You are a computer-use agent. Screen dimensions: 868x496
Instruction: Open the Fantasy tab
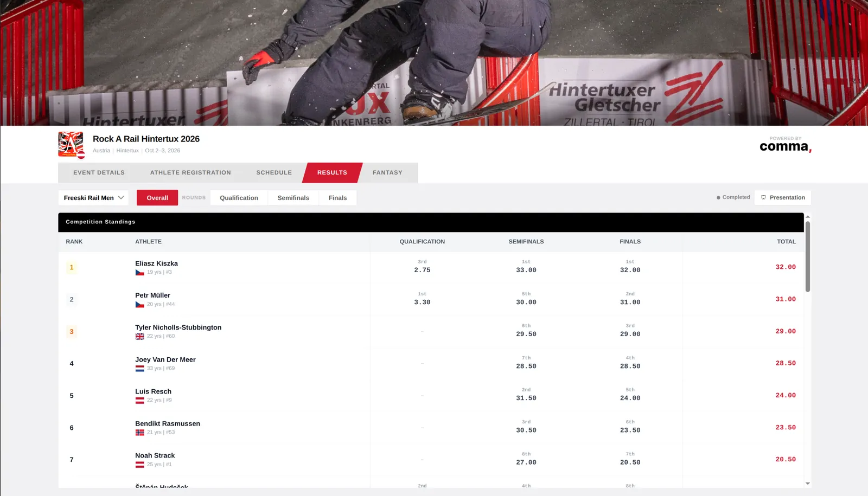coord(387,172)
